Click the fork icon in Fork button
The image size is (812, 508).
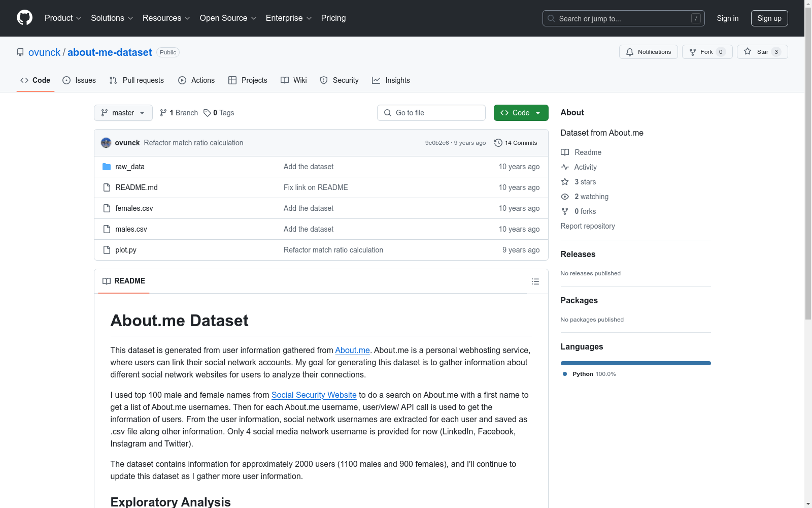pyautogui.click(x=693, y=52)
